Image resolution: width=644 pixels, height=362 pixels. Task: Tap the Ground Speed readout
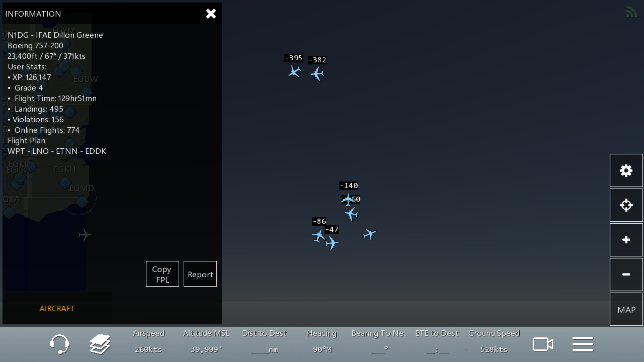tap(494, 341)
